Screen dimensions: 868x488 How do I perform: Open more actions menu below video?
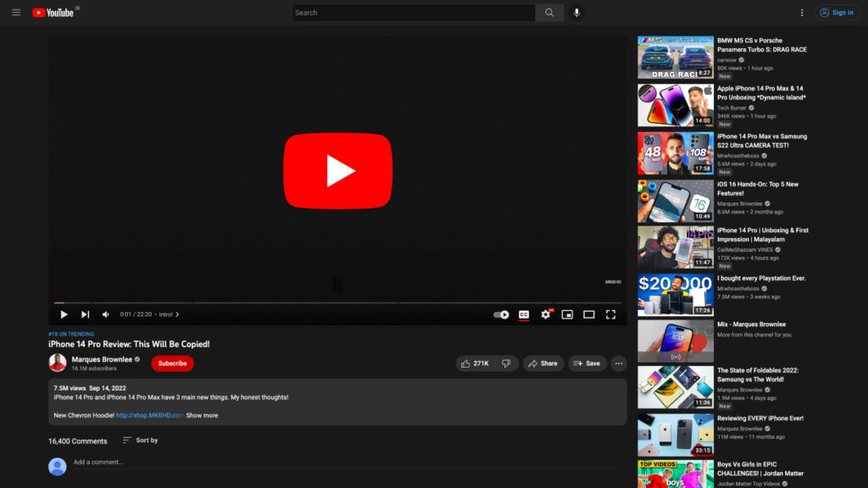click(619, 363)
